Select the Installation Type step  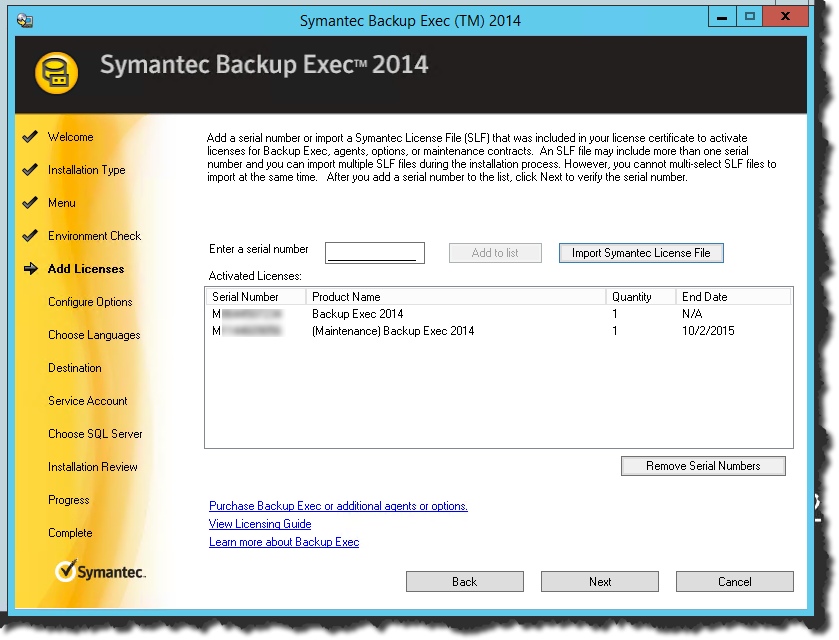tap(87, 170)
